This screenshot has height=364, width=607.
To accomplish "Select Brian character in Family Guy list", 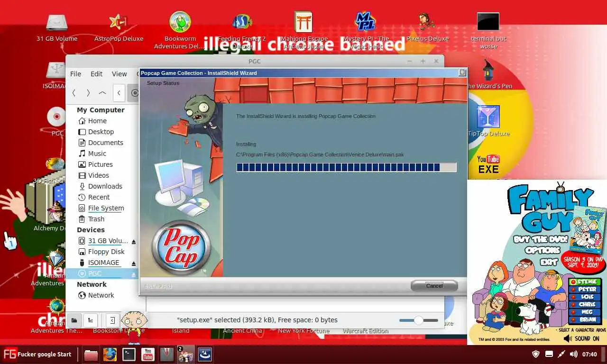I will 585,320.
